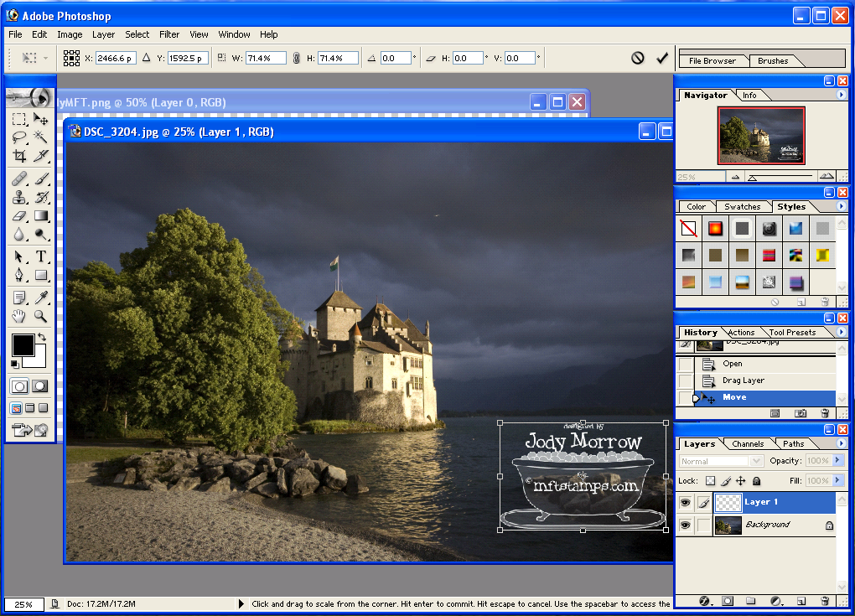Select the Magic Wand tool

(x=40, y=137)
